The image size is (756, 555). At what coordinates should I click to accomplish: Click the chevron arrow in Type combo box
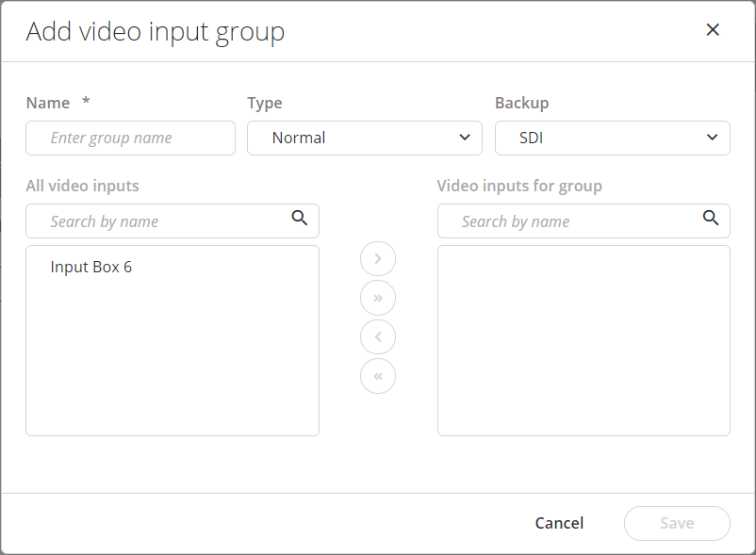point(464,138)
